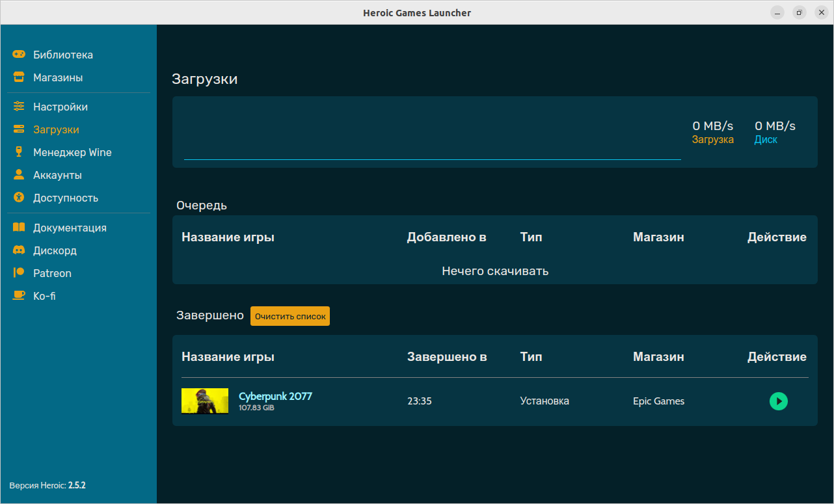Click the Downloads icon in sidebar

point(19,129)
